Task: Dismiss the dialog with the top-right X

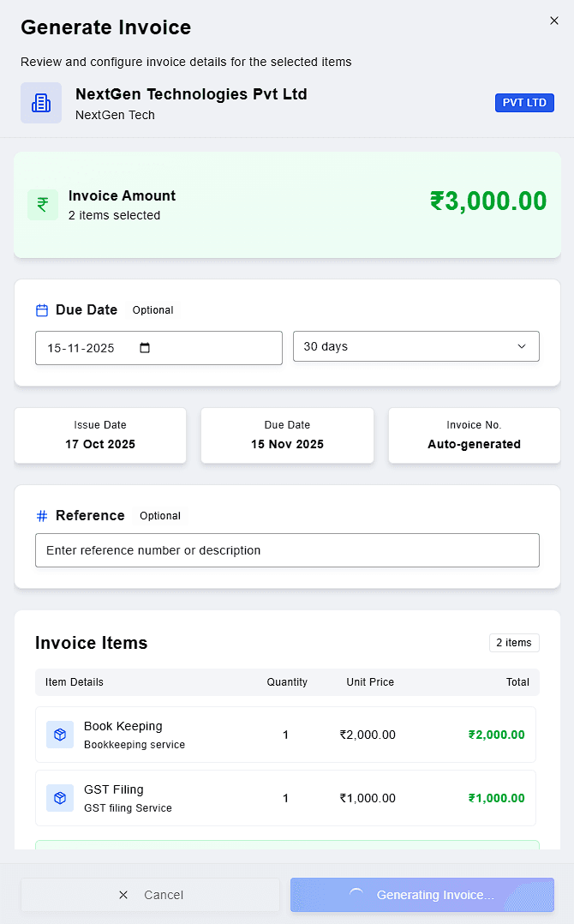Action: tap(554, 20)
